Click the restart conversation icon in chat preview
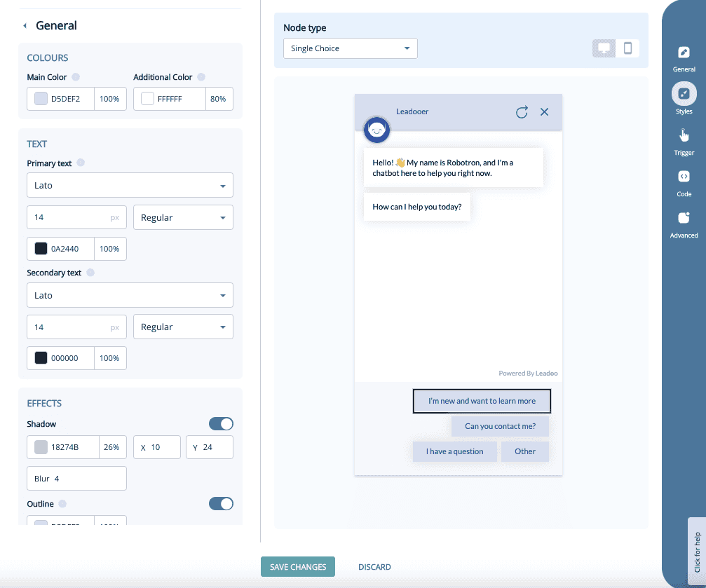706x588 pixels. 522,111
